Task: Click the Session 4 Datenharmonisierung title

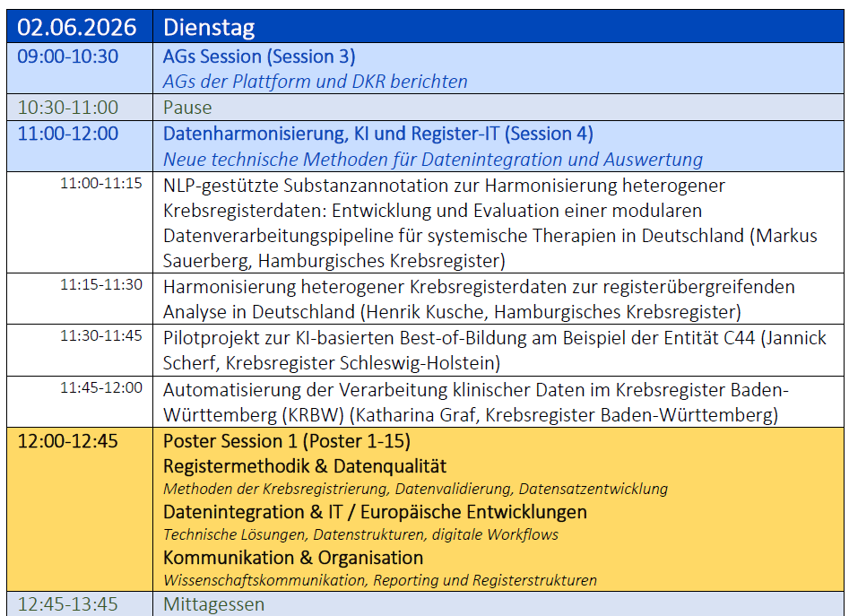Action: pos(377,134)
